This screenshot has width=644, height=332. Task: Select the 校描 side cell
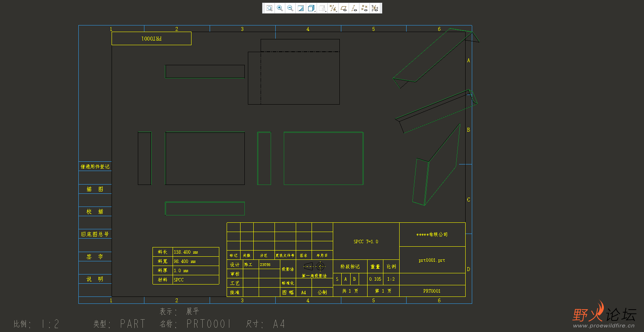pyautogui.click(x=95, y=212)
